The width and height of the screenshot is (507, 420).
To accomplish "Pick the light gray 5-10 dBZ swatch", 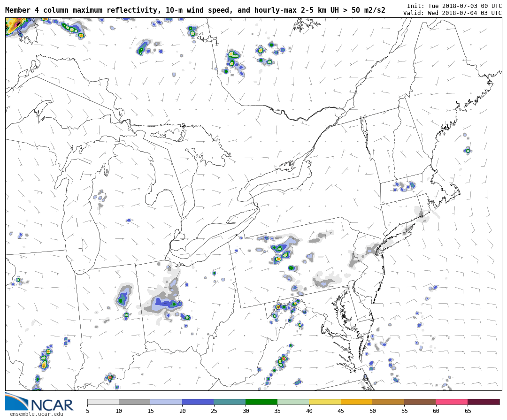I will 103,402.
